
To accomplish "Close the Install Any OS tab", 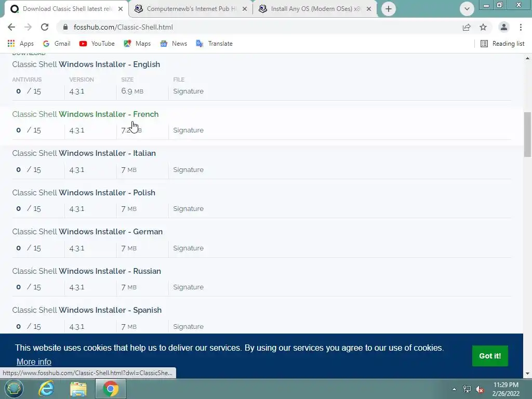I will tap(369, 9).
